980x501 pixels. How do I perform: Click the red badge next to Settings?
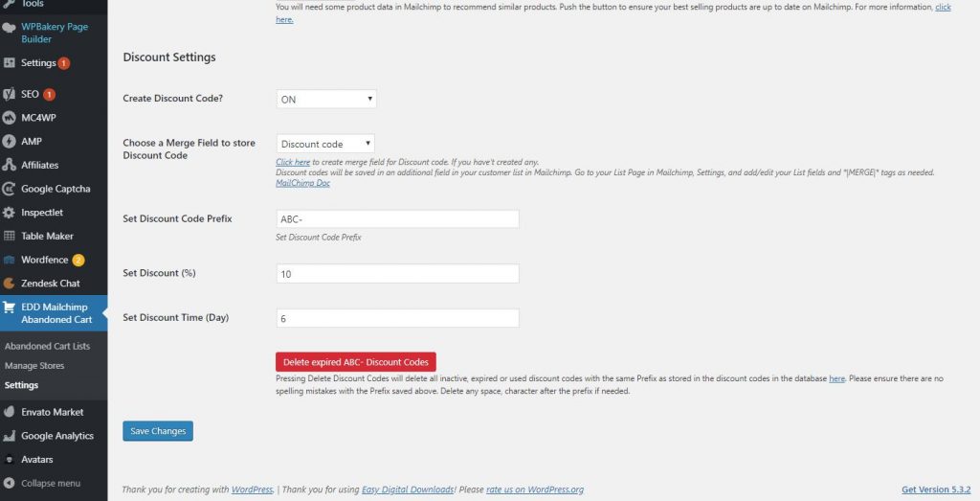pos(64,63)
